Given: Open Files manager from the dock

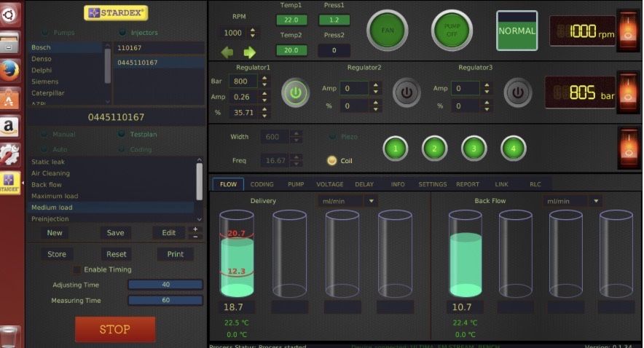Looking at the screenshot, I should (x=9, y=43).
